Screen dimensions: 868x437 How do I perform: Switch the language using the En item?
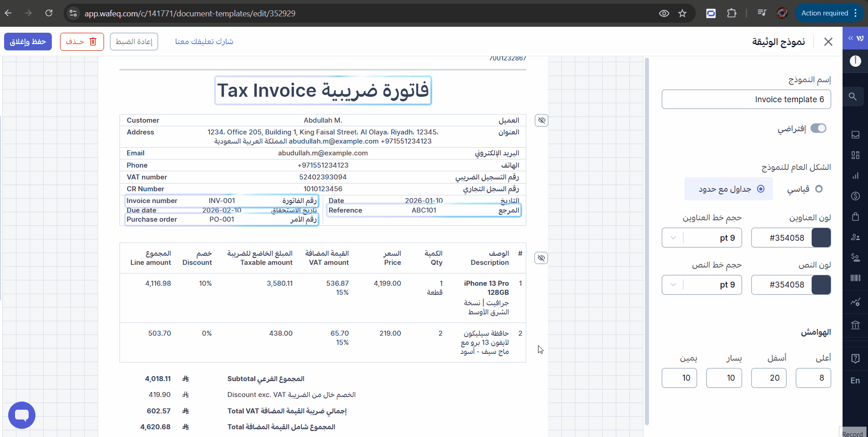(855, 381)
